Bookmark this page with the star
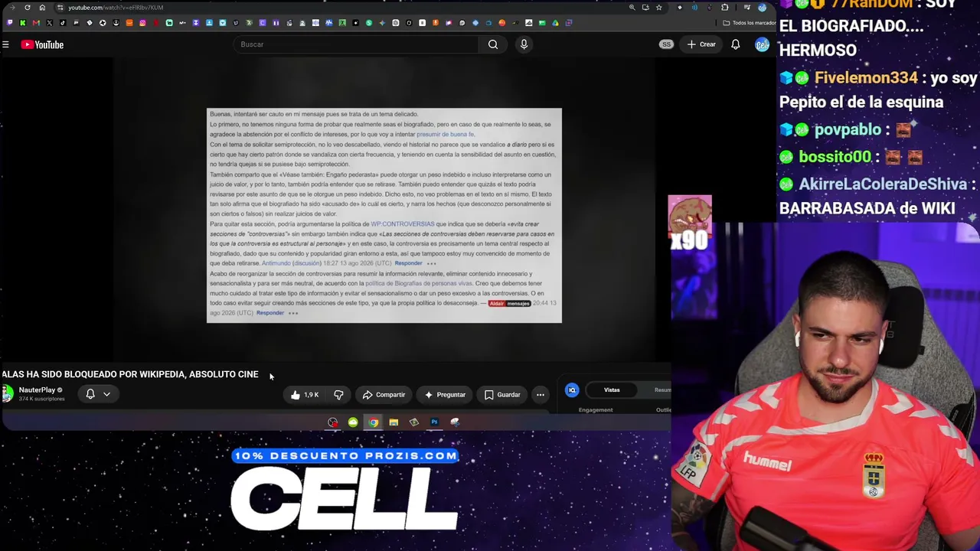Viewport: 980px width, 551px height. coord(658,8)
